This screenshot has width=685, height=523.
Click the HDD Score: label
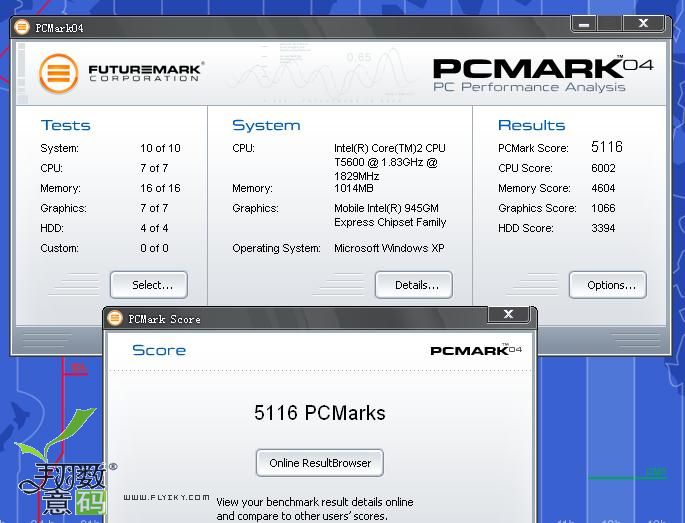click(x=526, y=228)
